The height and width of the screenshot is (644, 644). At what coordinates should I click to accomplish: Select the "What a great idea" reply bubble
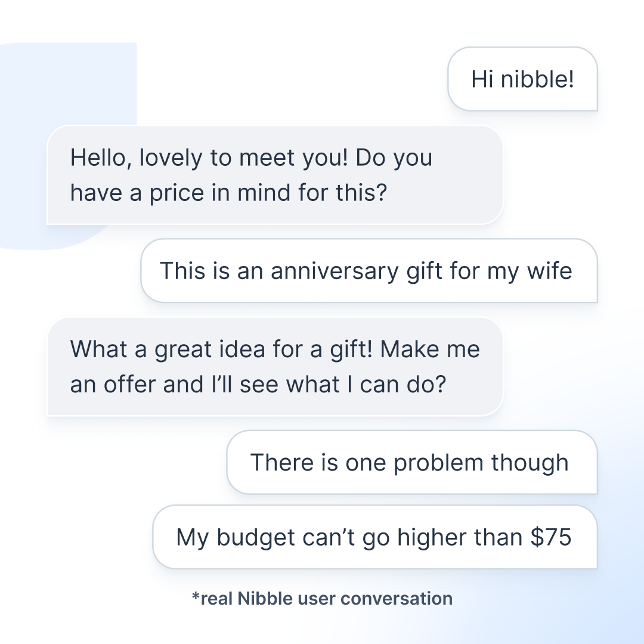tap(274, 366)
